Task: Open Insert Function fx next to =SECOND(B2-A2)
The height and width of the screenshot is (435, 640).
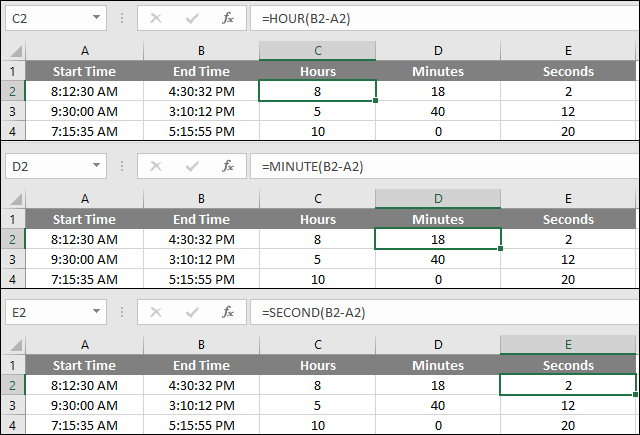Action: coord(228,313)
